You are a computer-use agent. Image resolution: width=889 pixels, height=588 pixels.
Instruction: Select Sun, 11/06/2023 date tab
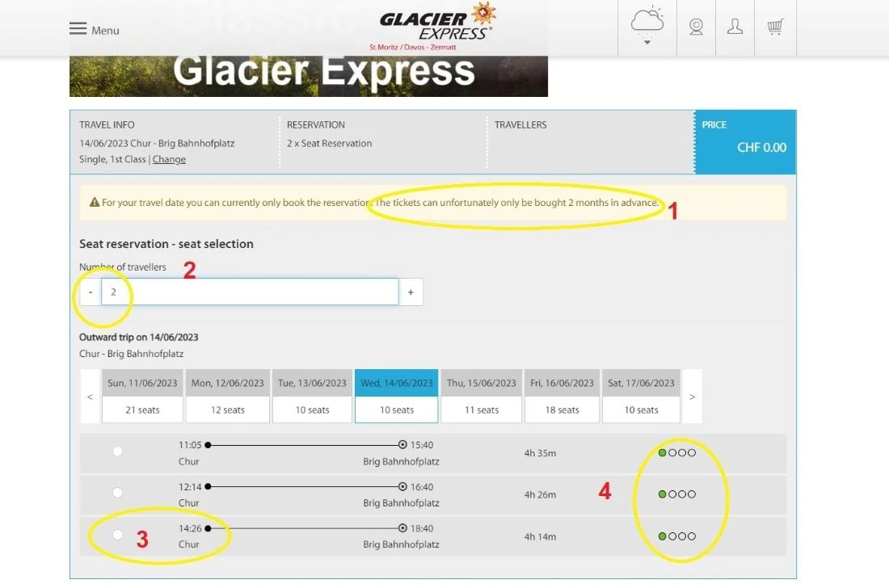click(142, 396)
